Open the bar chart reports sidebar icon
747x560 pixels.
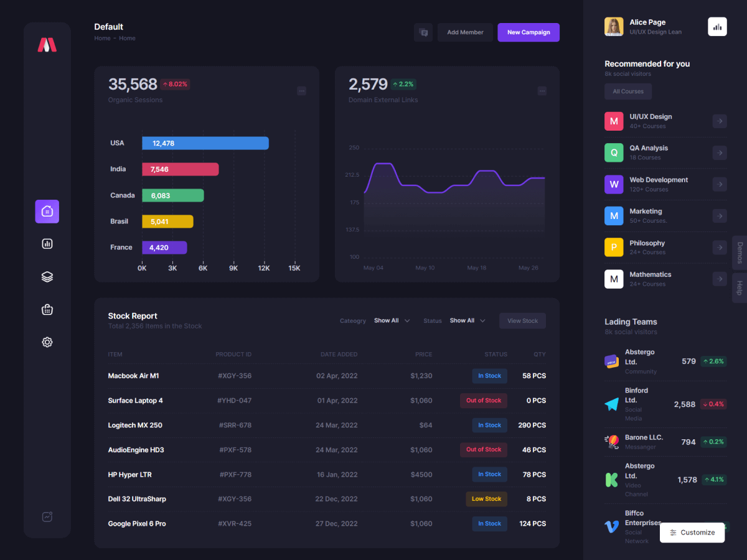pos(47,244)
